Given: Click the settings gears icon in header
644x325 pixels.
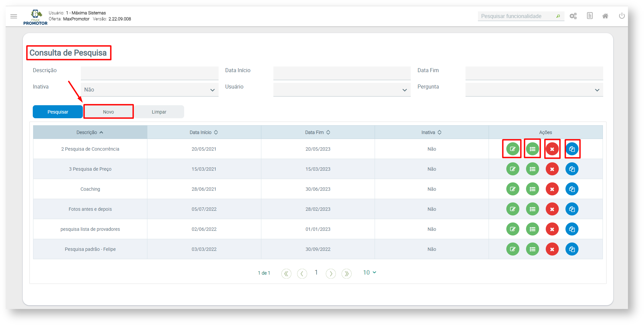Looking at the screenshot, I should [x=573, y=16].
